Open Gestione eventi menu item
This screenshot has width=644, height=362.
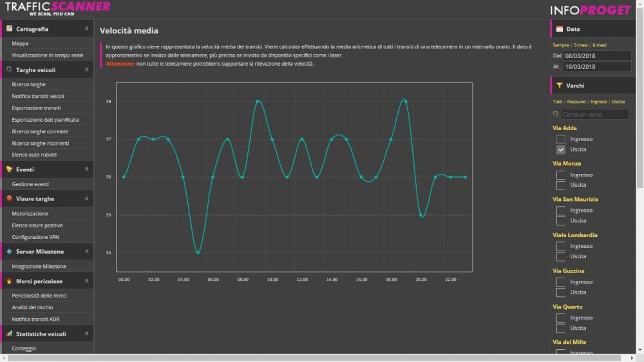coord(30,184)
